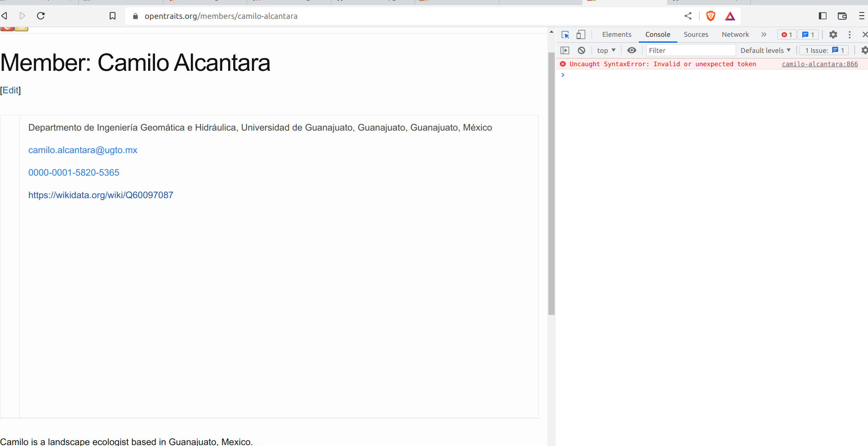
Task: Click the share icon in the address bar
Action: click(688, 16)
